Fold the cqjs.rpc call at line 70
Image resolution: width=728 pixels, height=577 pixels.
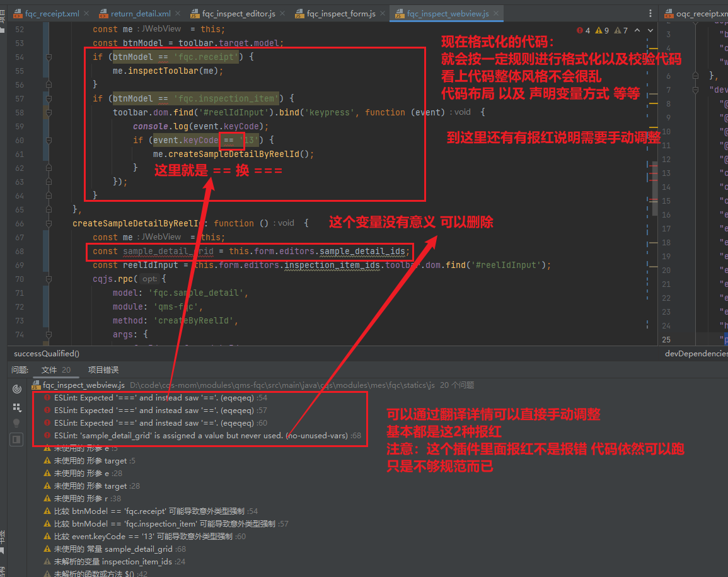[49, 279]
